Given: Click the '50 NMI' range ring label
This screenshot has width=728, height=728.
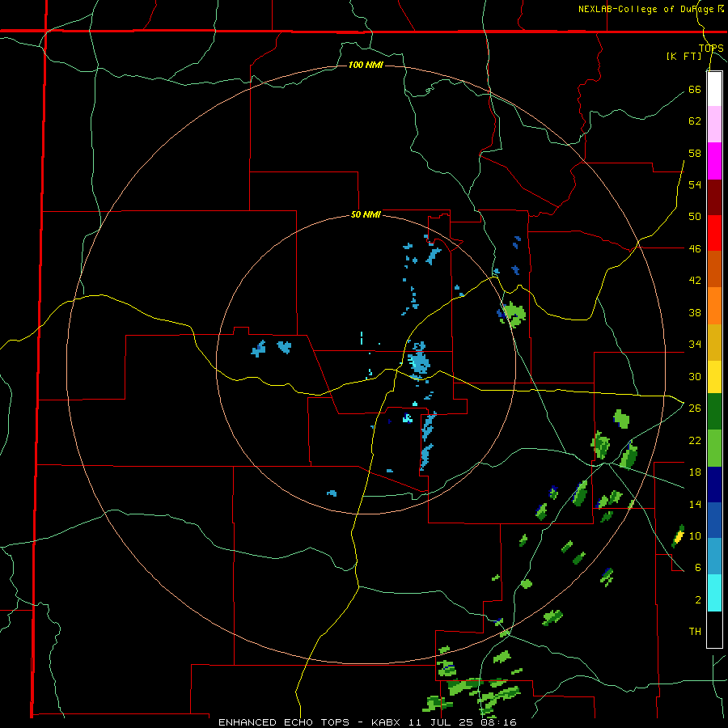Looking at the screenshot, I should tap(366, 214).
